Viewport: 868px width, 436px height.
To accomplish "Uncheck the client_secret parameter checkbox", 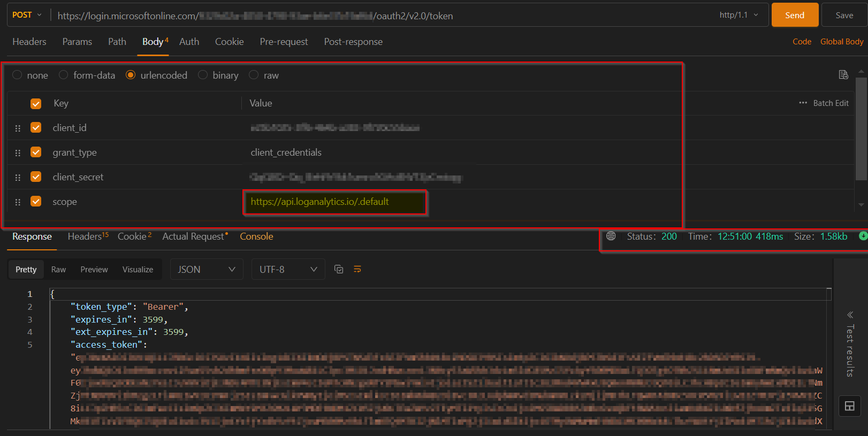I will pos(36,177).
